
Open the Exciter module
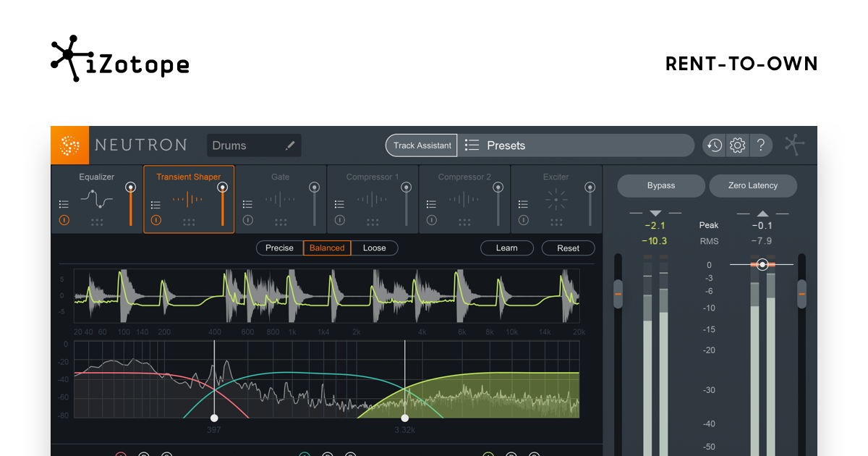(x=556, y=199)
